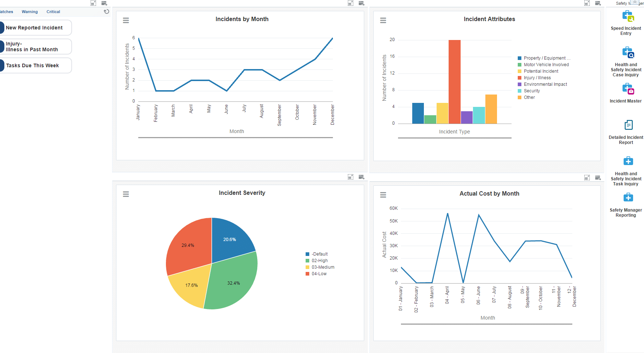The image size is (644, 353).
Task: Open Actual Cost by Month hamburger menu
Action: (x=383, y=195)
